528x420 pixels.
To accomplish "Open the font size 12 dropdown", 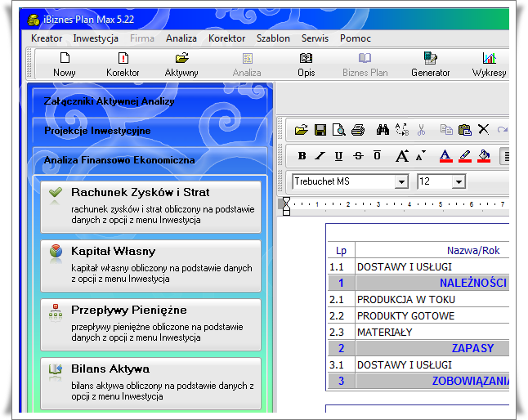I will [x=459, y=181].
